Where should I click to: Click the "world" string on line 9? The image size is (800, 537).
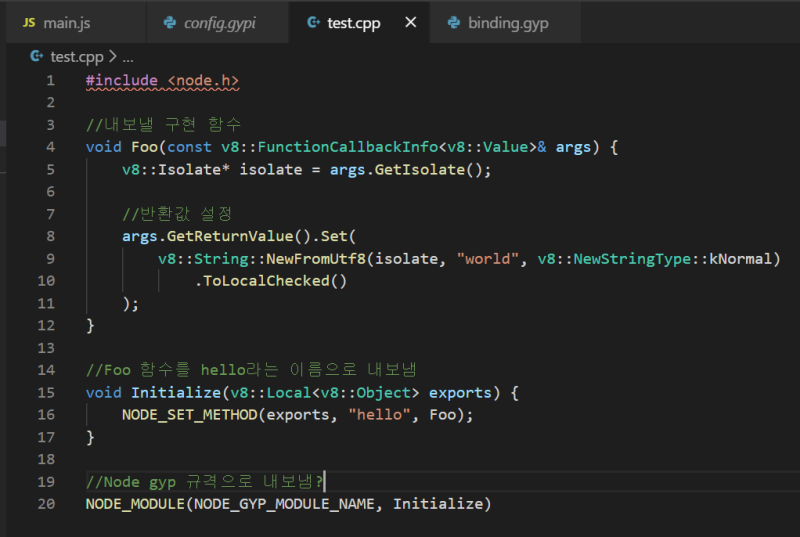pos(490,259)
